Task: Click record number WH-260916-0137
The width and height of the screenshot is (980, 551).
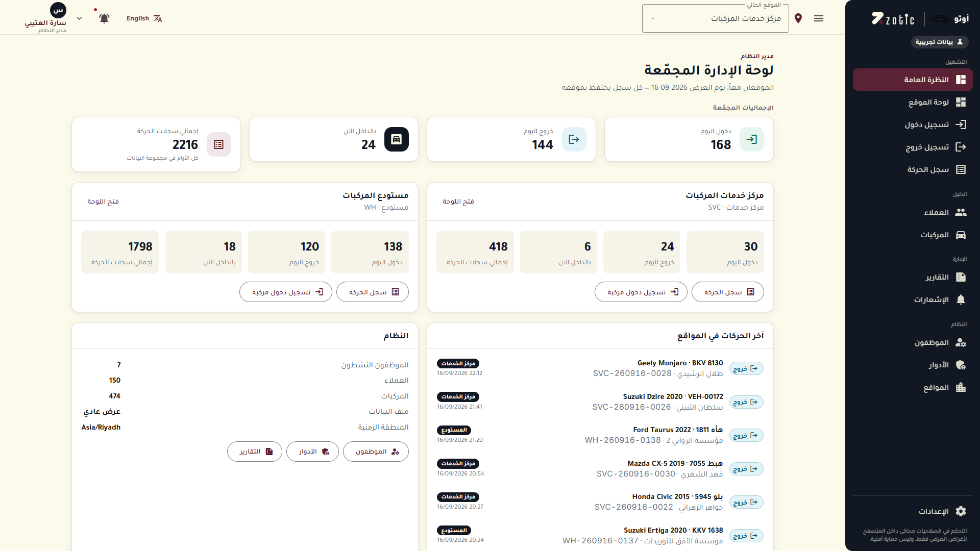Action: (x=601, y=541)
